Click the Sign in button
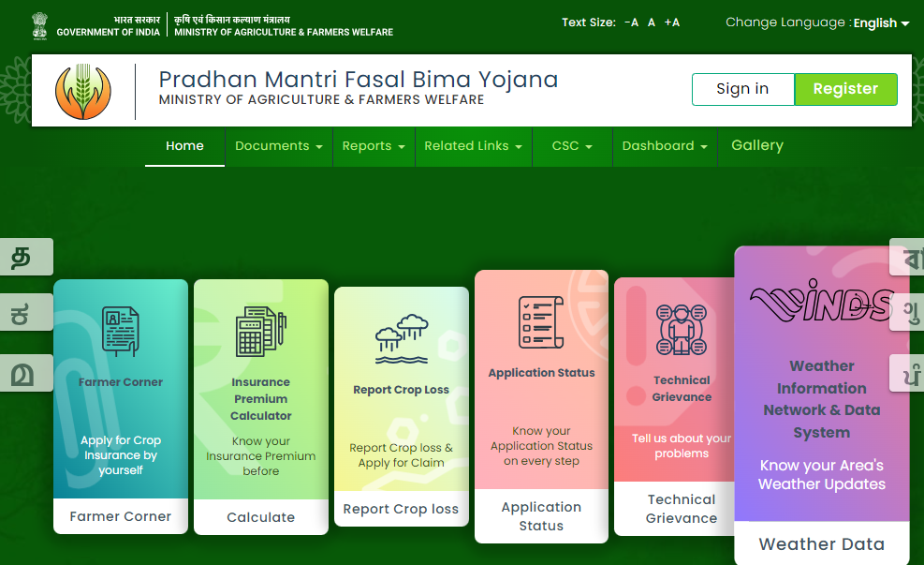This screenshot has height=565, width=924. (743, 89)
